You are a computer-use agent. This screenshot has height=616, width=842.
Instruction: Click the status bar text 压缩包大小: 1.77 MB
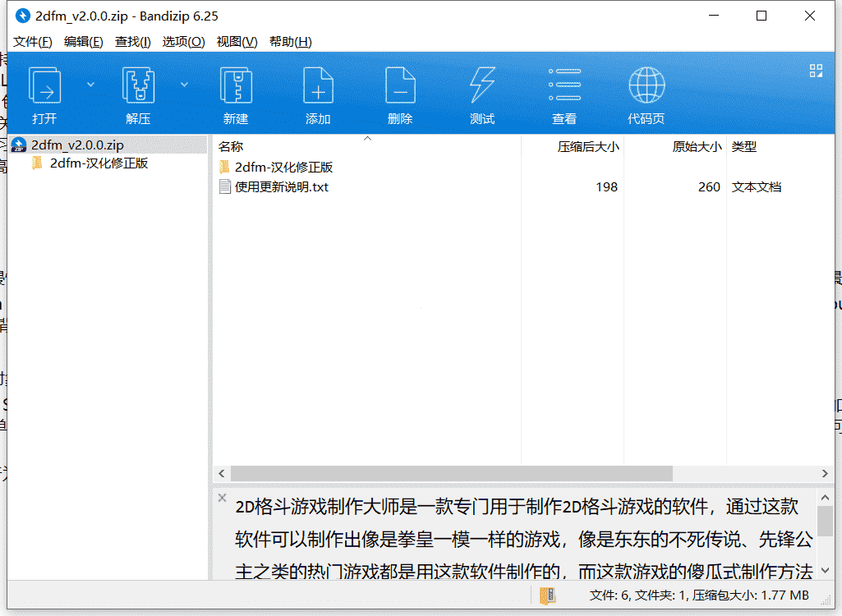click(x=750, y=595)
